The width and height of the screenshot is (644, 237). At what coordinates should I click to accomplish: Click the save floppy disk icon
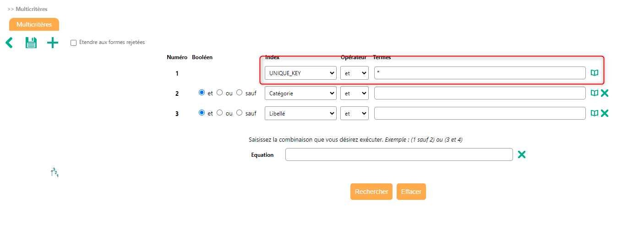click(31, 43)
